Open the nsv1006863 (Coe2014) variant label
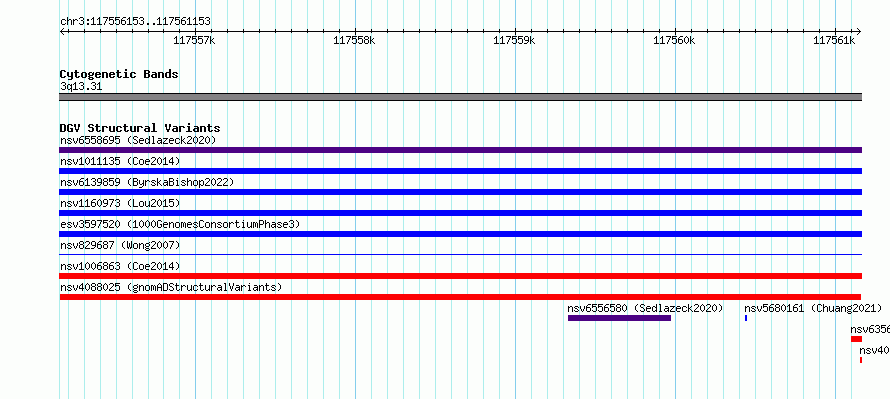This screenshot has height=399, width=890. [x=120, y=266]
